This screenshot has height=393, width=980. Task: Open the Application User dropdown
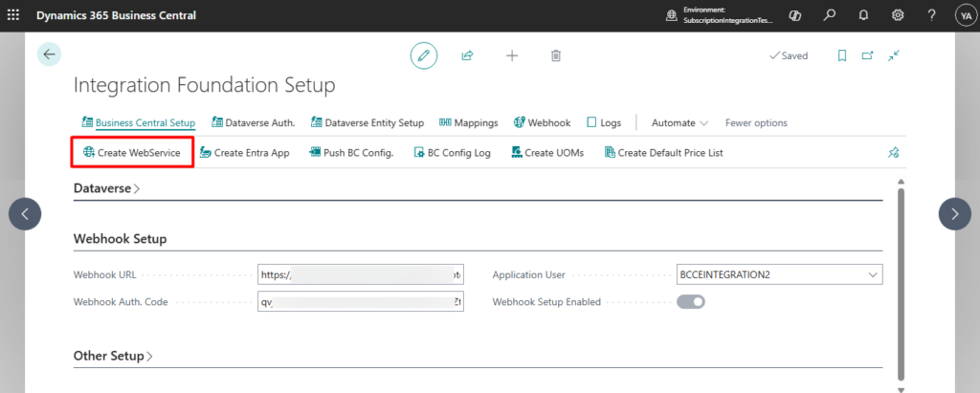[872, 274]
